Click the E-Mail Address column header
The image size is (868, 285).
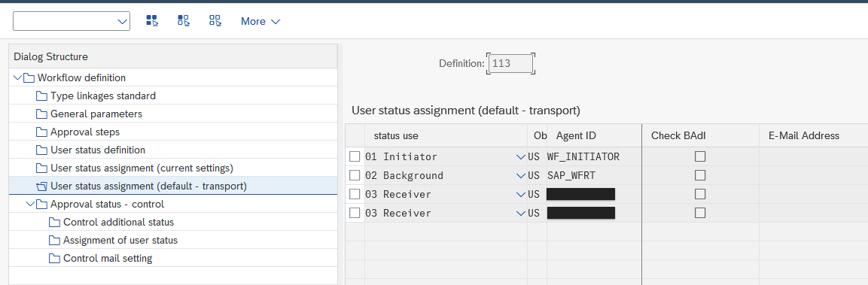click(x=813, y=135)
